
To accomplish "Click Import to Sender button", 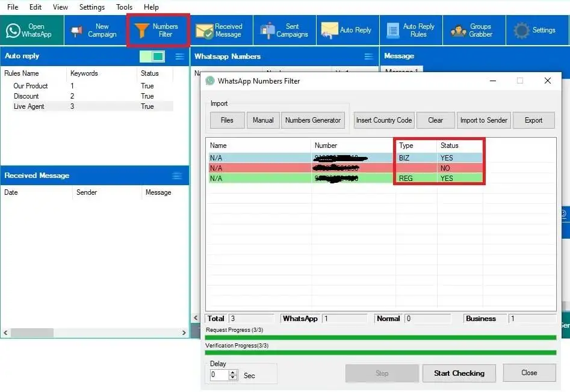I will click(x=484, y=120).
